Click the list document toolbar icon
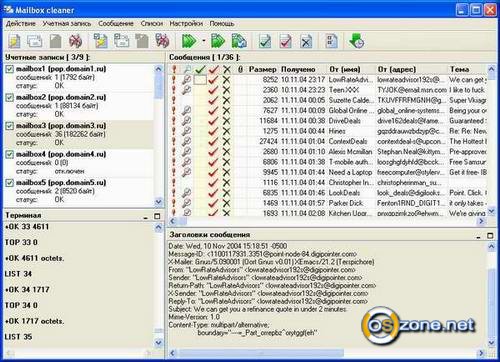The width and height of the screenshot is (500, 362). 331,41
